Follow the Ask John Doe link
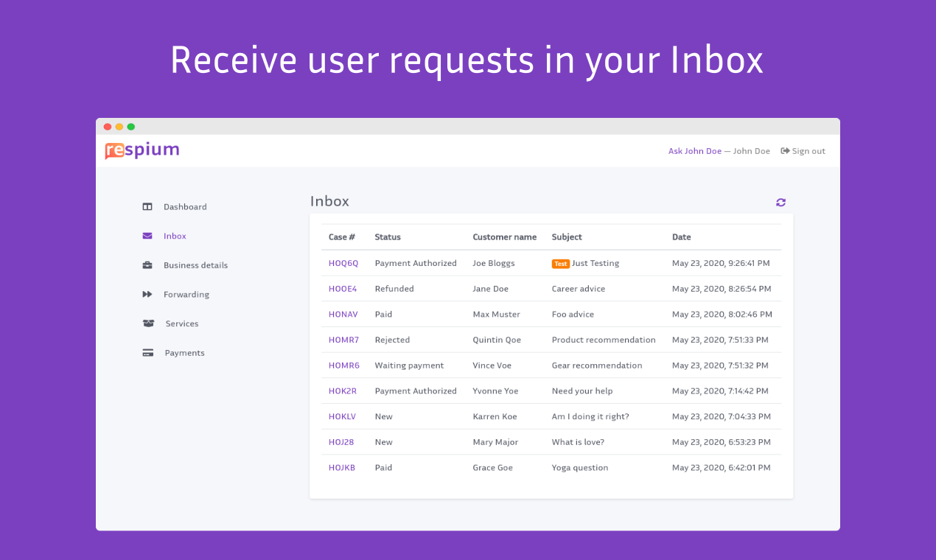Viewport: 936px width, 560px height. pyautogui.click(x=695, y=151)
